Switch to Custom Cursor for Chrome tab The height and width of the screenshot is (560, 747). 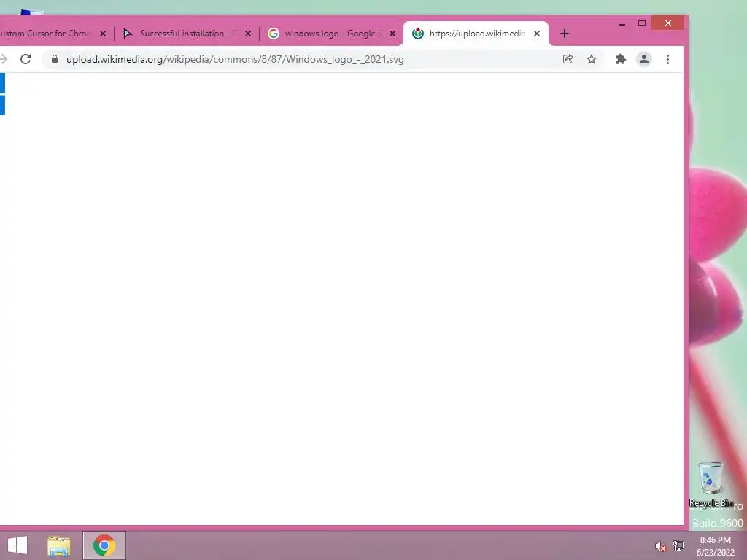(46, 34)
